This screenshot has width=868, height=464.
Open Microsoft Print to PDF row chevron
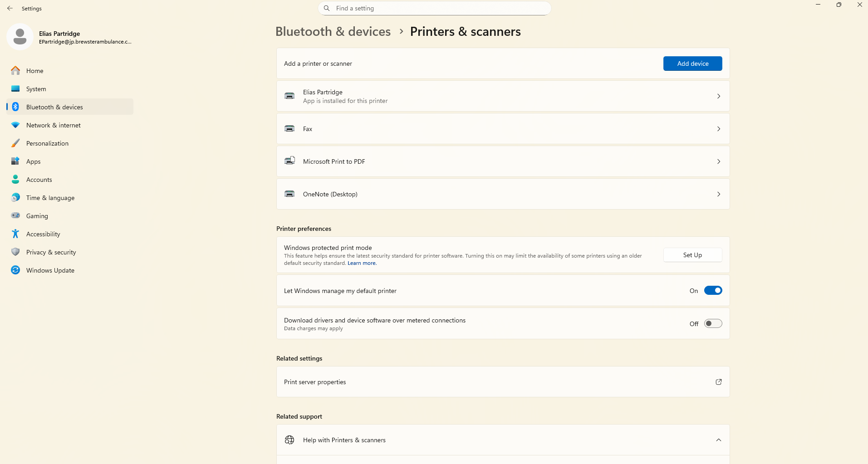point(719,161)
